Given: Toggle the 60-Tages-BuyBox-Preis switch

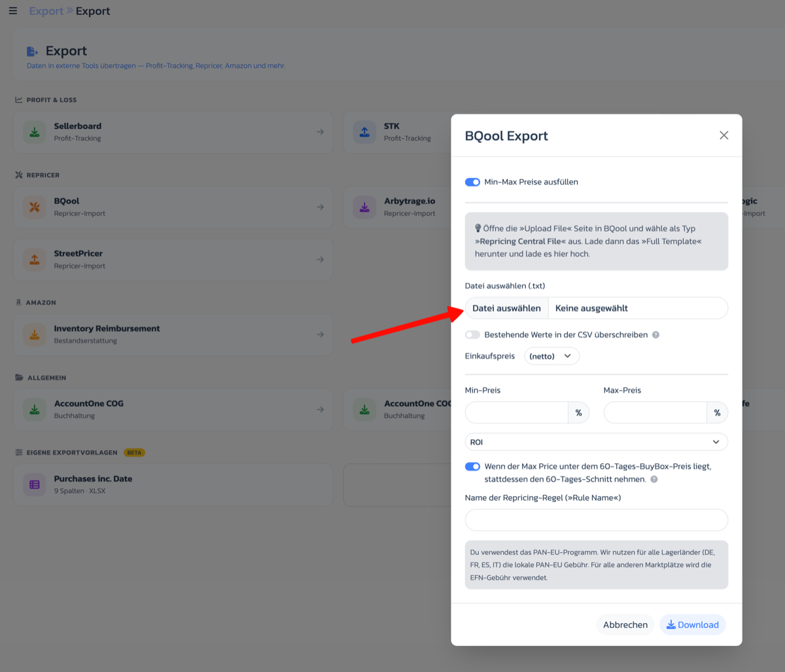Looking at the screenshot, I should [x=472, y=467].
